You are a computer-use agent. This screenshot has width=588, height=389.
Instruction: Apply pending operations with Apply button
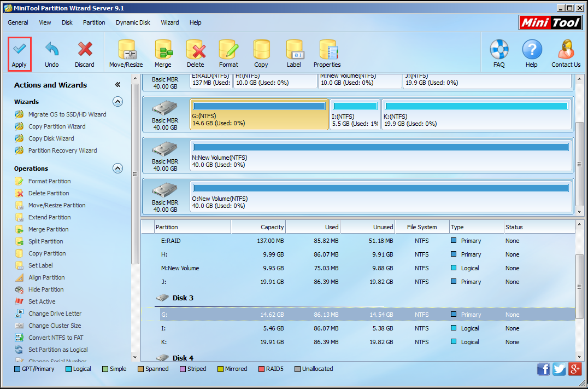[x=19, y=54]
